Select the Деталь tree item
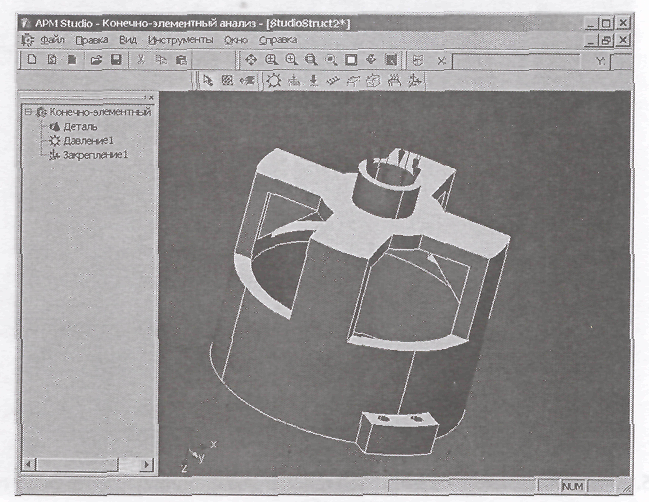Screen dimensions: 649x502 [80, 126]
